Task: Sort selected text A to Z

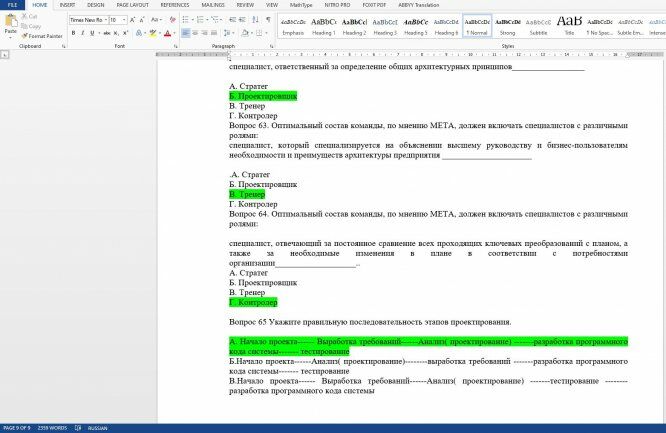Action: pos(255,20)
